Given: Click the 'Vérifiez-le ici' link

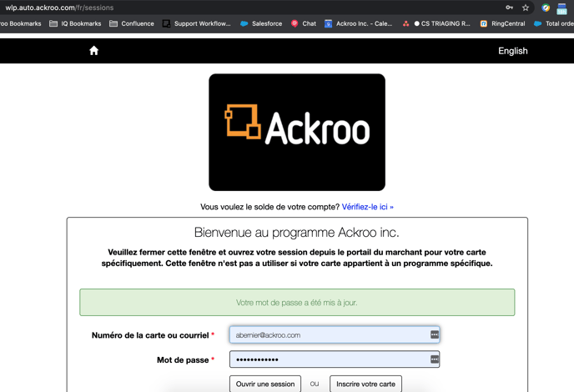Looking at the screenshot, I should pos(367,207).
